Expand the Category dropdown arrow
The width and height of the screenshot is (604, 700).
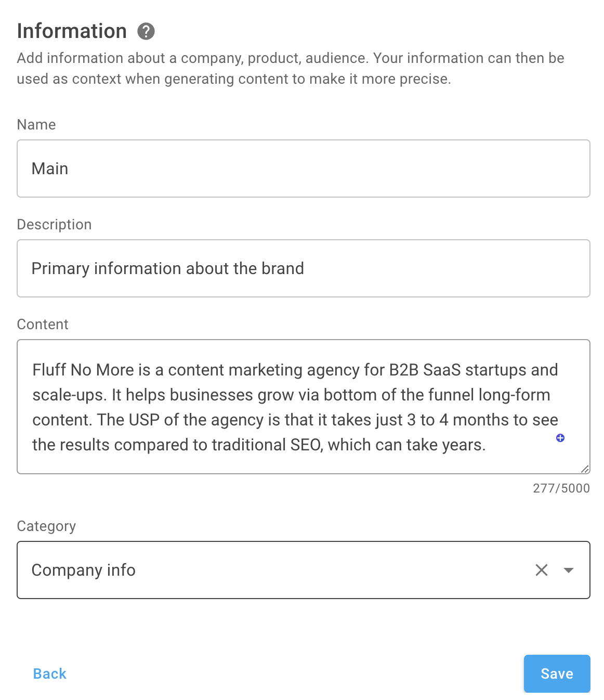point(569,570)
